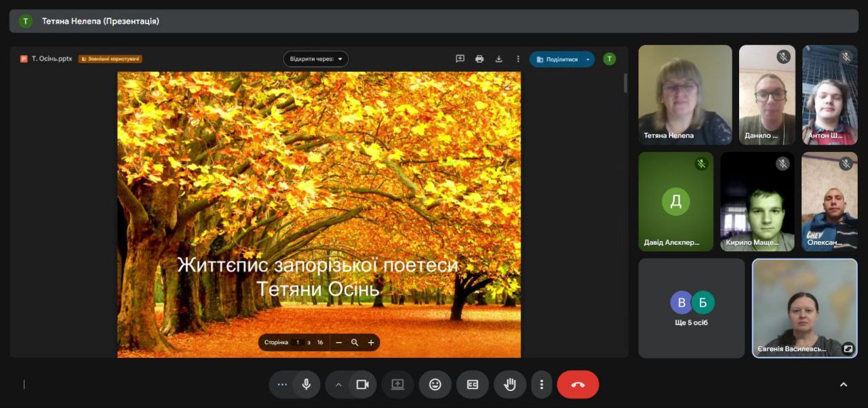Zoom in on the slide with plus

click(371, 343)
